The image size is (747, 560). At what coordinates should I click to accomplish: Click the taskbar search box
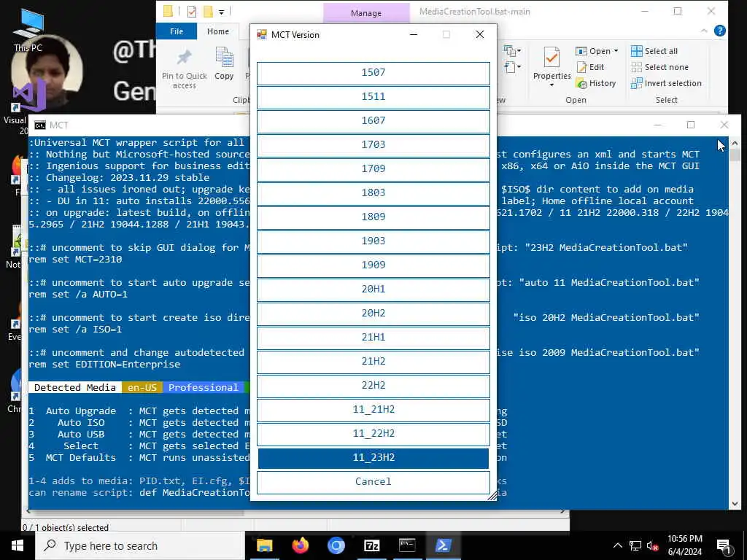point(139,545)
